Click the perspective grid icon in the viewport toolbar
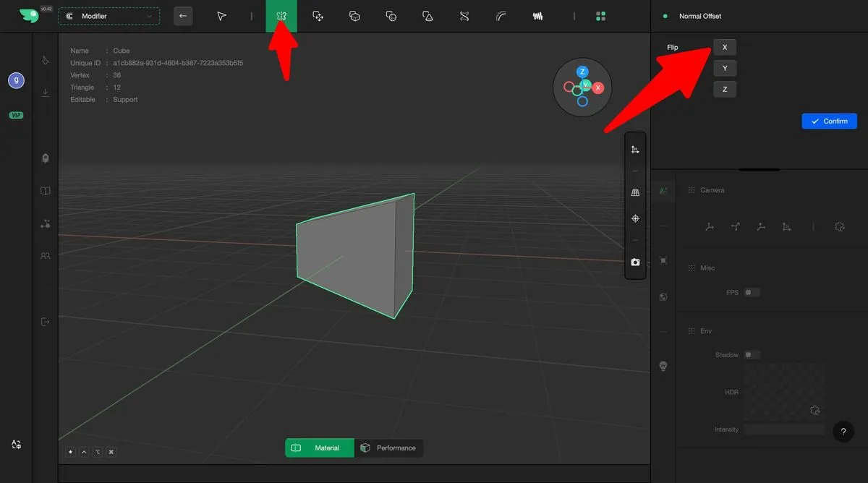868x483 pixels. click(635, 193)
